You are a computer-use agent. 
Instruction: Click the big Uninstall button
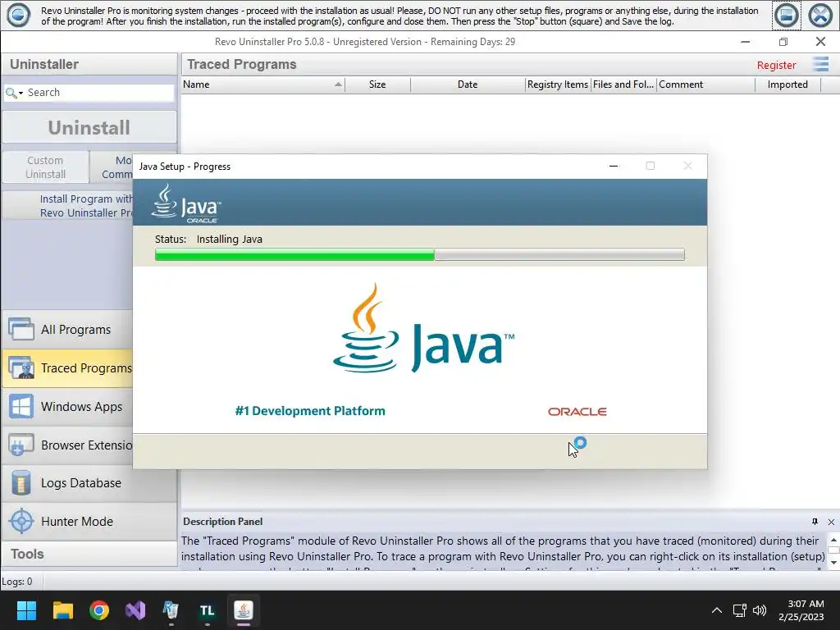pos(89,127)
